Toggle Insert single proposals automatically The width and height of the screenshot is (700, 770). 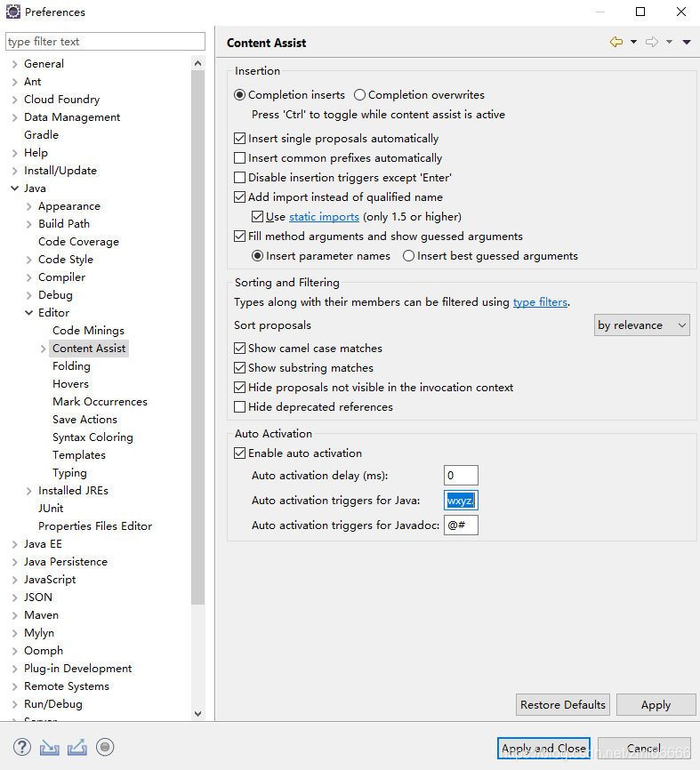[240, 139]
